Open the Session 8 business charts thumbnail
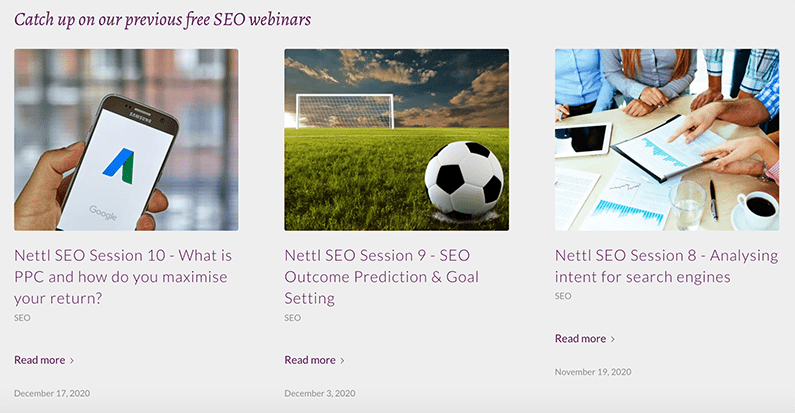This screenshot has width=795, height=413. [666, 140]
